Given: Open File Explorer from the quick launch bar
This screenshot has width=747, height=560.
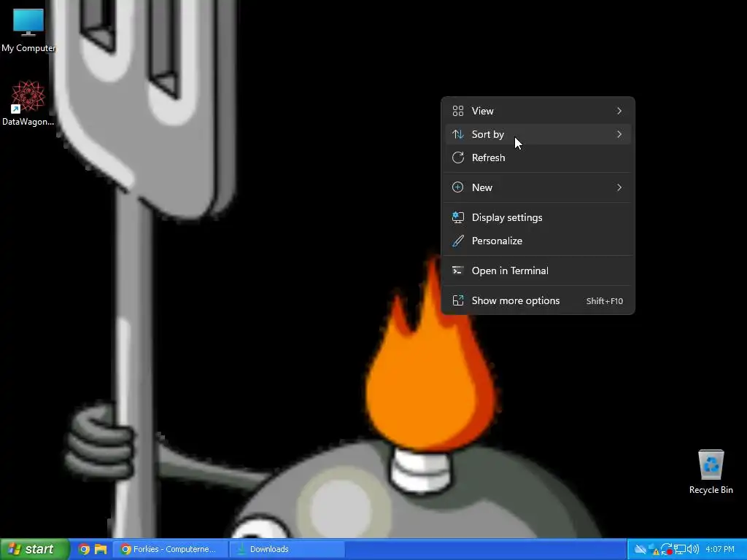Looking at the screenshot, I should click(x=101, y=549).
